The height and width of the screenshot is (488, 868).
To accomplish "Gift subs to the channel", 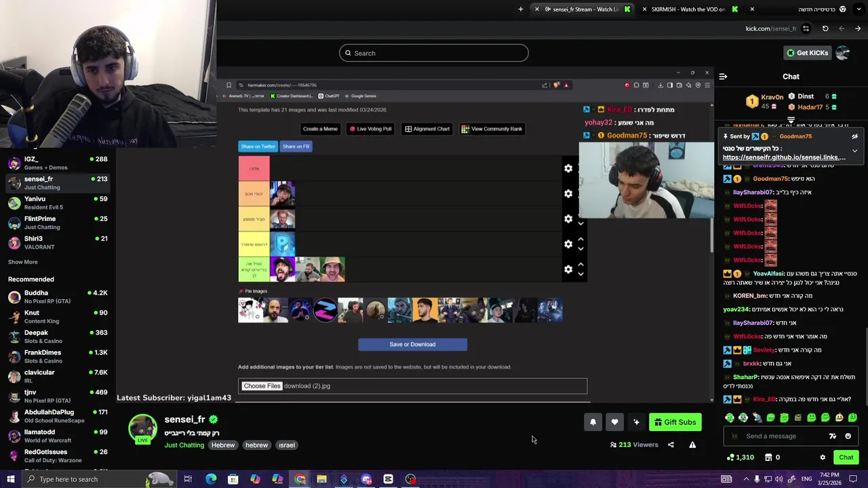I will (x=675, y=422).
